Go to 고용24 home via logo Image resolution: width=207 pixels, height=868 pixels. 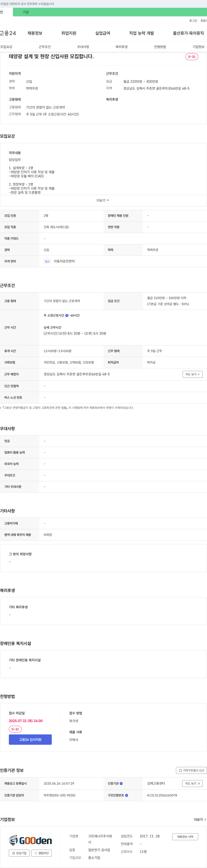coord(8,33)
